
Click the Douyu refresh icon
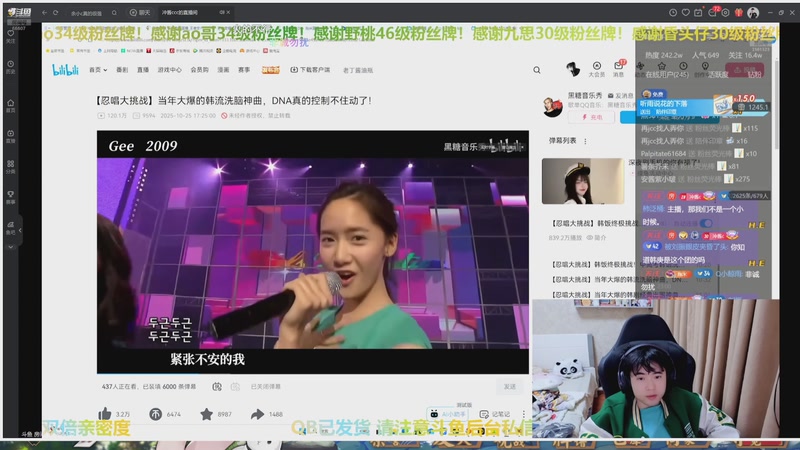(x=55, y=12)
